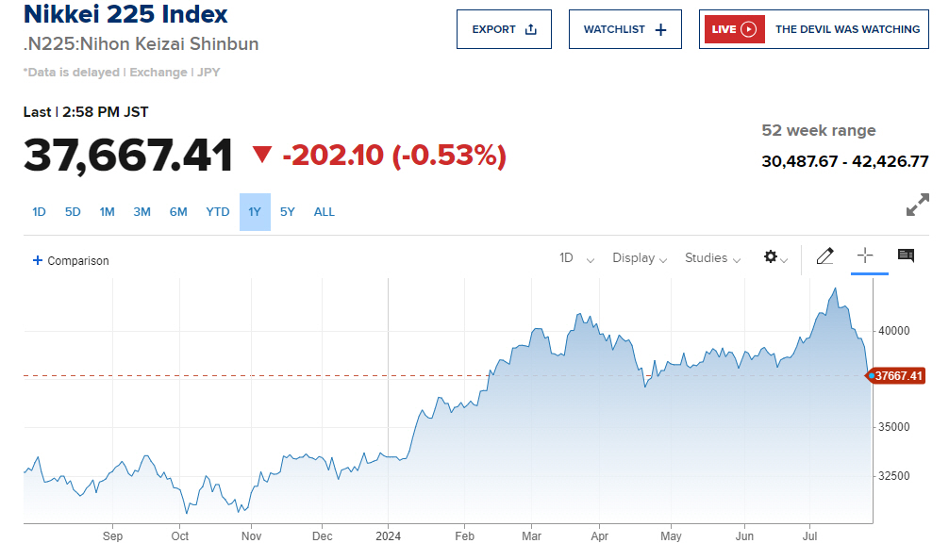
Task: Open the 1D interval dropdown
Action: [x=576, y=258]
